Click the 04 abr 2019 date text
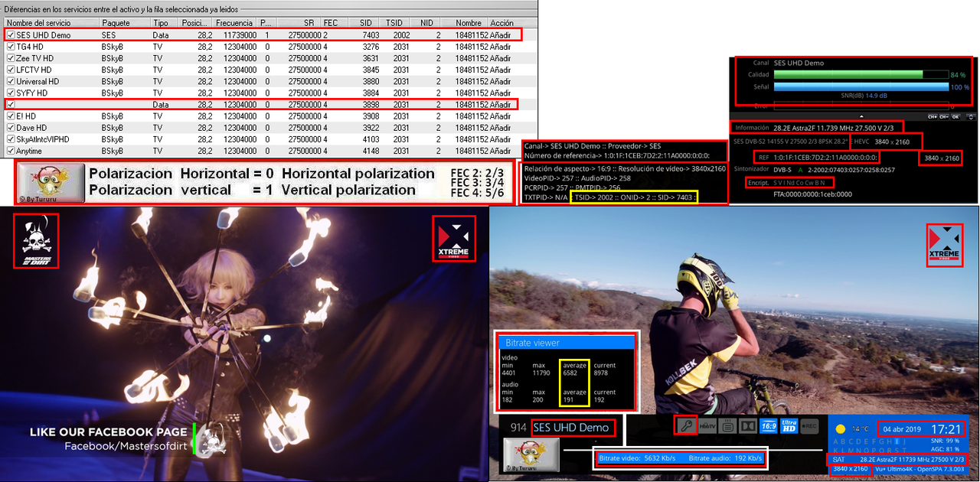Screen dimensions: 980x482 pos(902,429)
